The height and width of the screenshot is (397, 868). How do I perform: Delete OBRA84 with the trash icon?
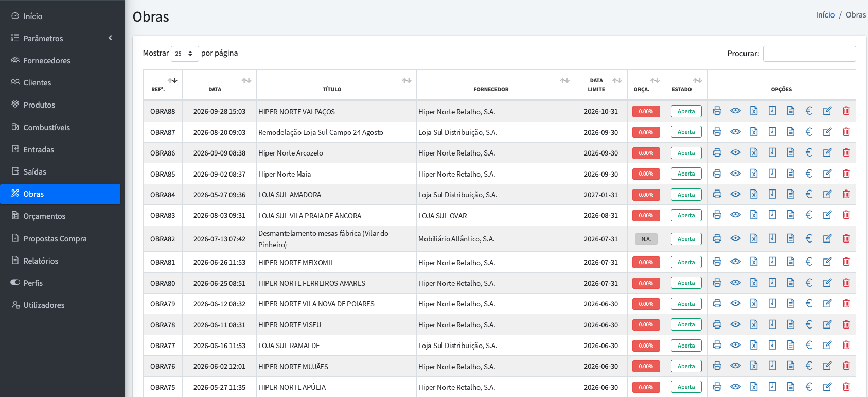pos(846,194)
